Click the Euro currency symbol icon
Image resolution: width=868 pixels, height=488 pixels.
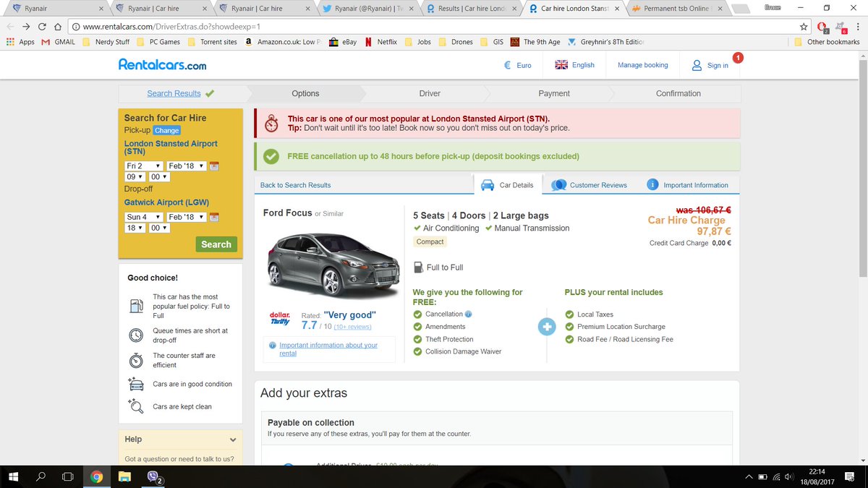[x=508, y=65]
